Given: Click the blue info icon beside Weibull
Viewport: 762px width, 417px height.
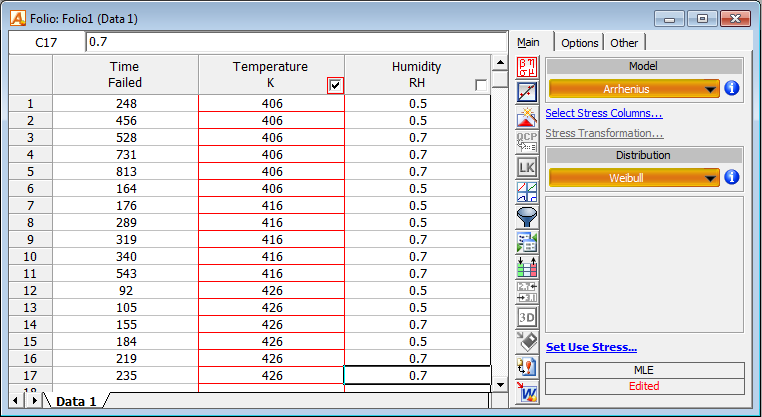Looking at the screenshot, I should [732, 178].
